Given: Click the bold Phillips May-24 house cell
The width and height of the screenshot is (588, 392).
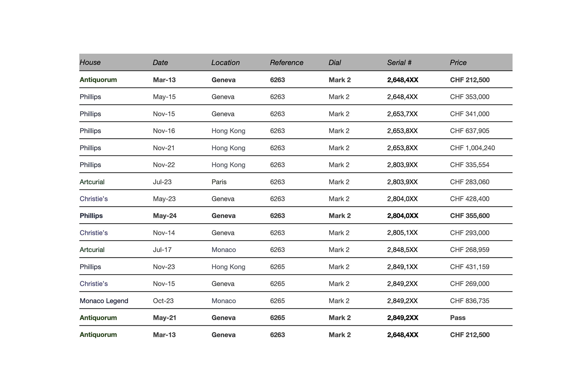Looking at the screenshot, I should [91, 216].
